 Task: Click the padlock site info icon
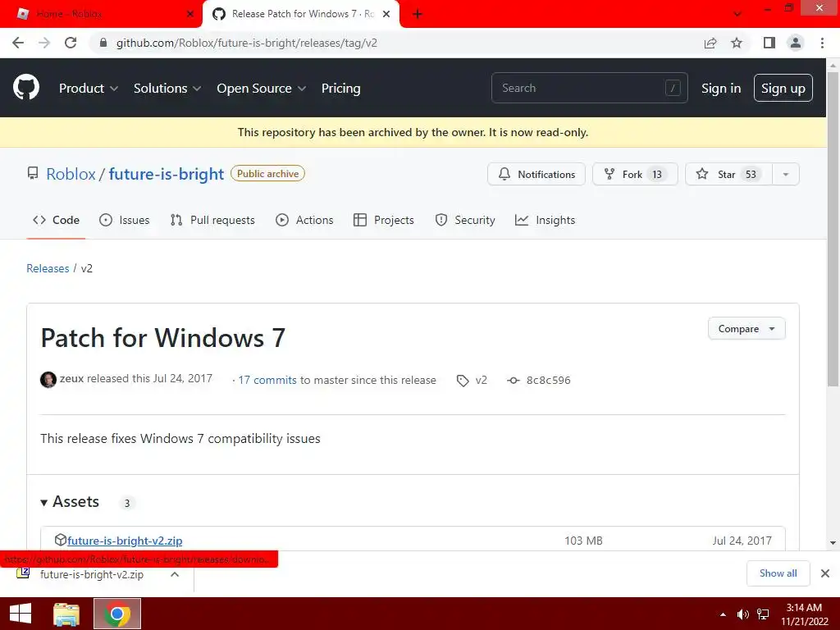[103, 43]
